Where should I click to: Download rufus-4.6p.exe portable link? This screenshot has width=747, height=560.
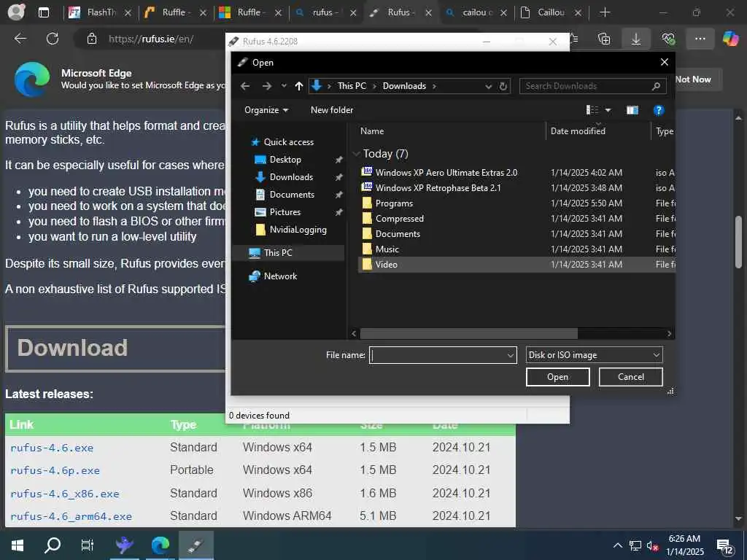[55, 470]
